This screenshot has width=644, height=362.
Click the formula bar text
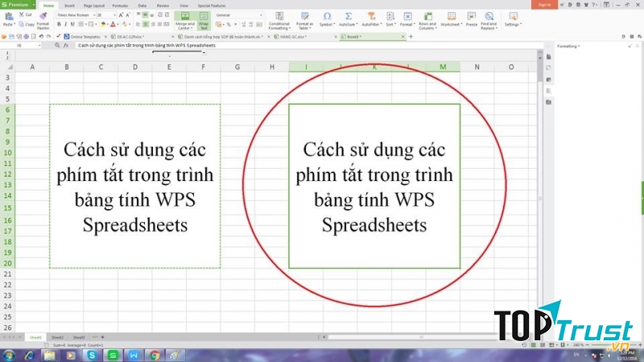point(147,45)
